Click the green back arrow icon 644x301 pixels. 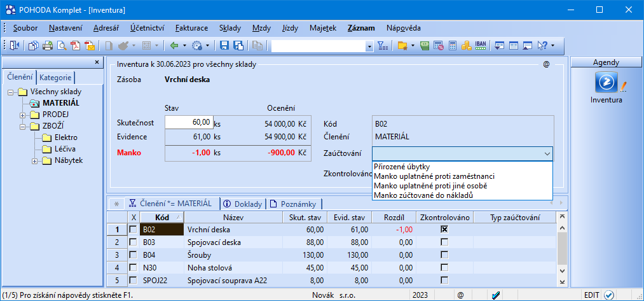coord(174,46)
